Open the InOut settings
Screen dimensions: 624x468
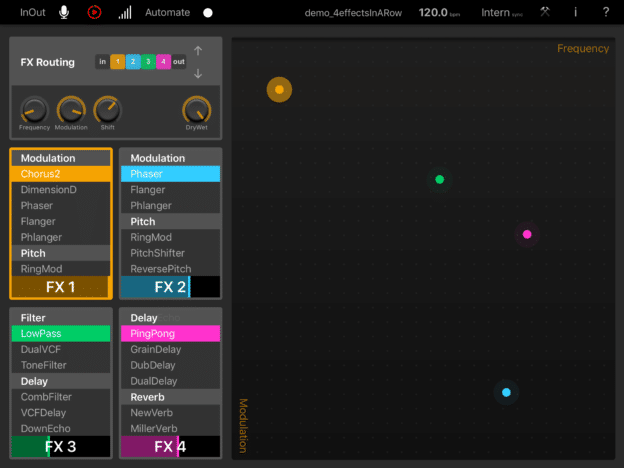tap(33, 12)
